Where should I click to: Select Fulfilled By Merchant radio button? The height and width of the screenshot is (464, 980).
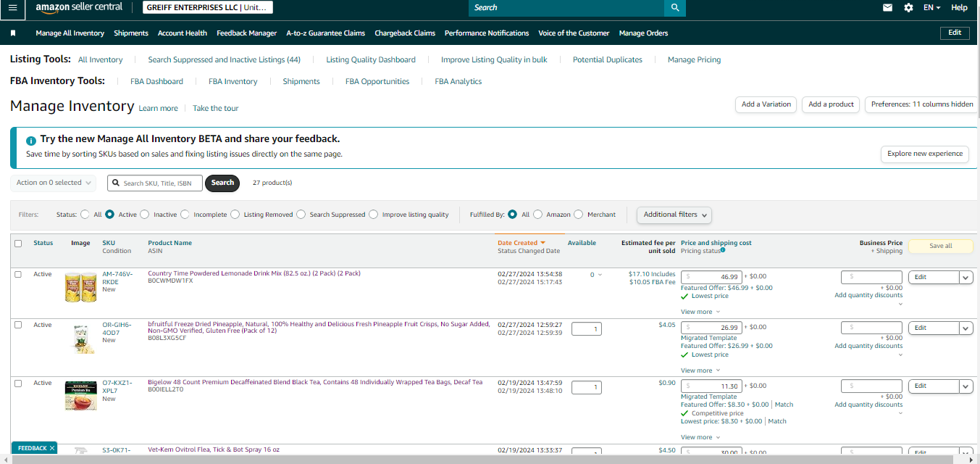click(x=578, y=215)
